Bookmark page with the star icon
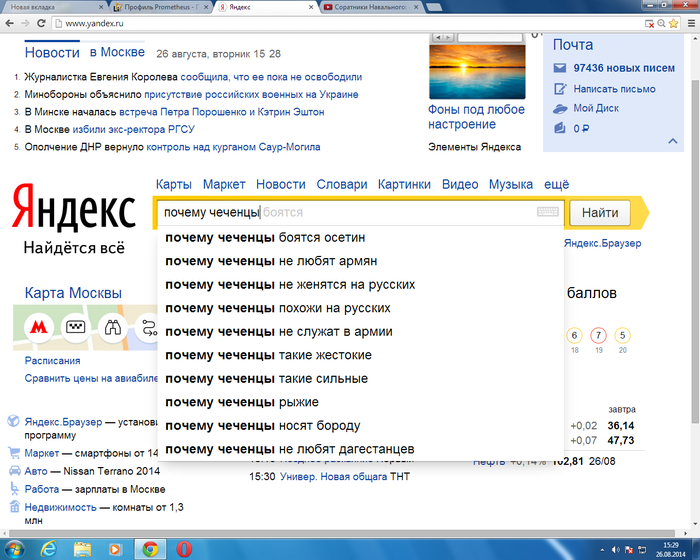The image size is (700, 560). point(674,23)
